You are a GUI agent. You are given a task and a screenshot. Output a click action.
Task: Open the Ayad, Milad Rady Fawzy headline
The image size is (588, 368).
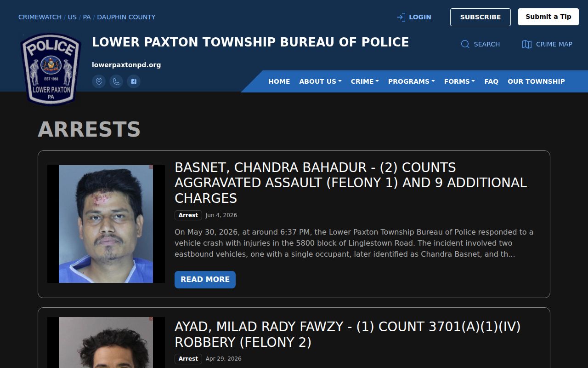point(348,334)
